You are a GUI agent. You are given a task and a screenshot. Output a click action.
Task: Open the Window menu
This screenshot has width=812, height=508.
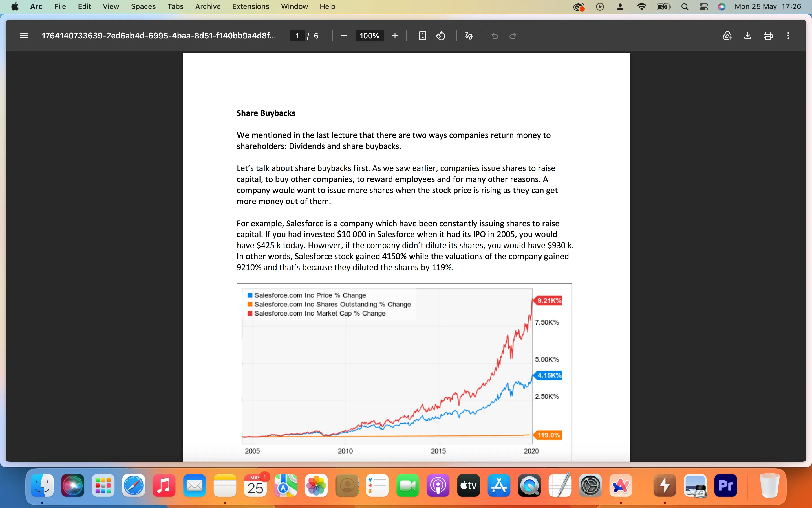pyautogui.click(x=294, y=6)
